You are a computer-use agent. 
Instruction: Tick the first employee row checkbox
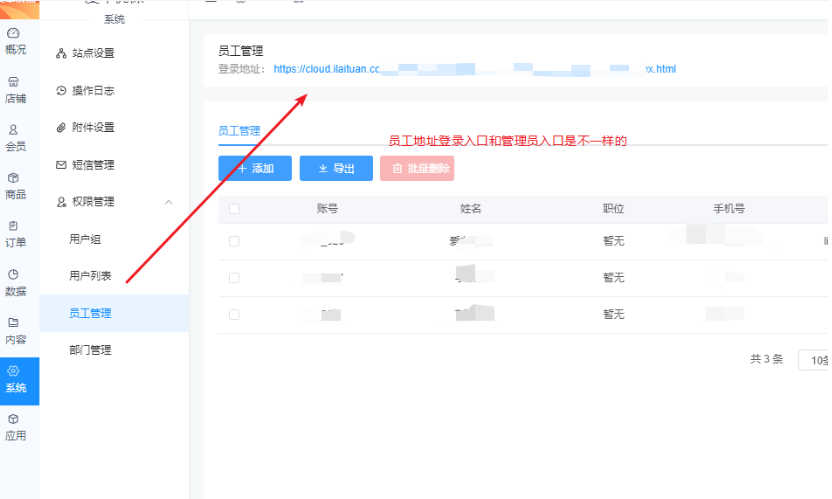234,242
